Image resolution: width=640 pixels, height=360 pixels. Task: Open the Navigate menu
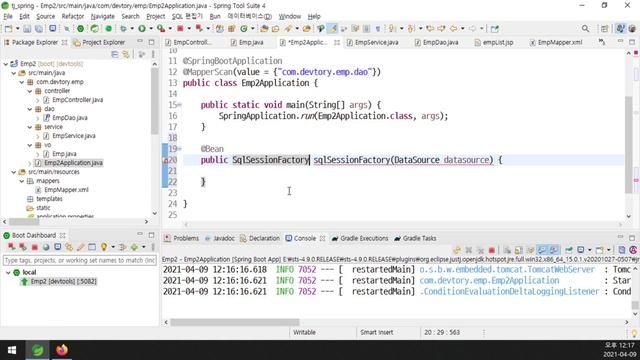pyautogui.click(x=102, y=16)
